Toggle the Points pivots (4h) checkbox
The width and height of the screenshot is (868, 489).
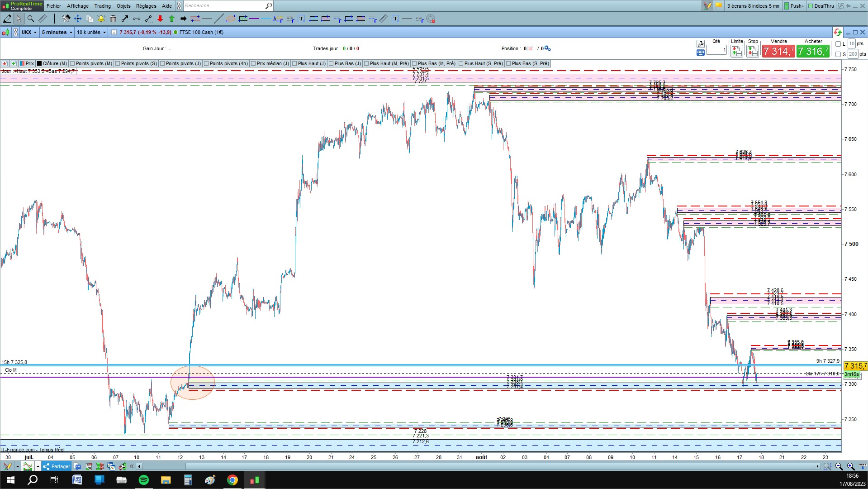click(x=207, y=64)
